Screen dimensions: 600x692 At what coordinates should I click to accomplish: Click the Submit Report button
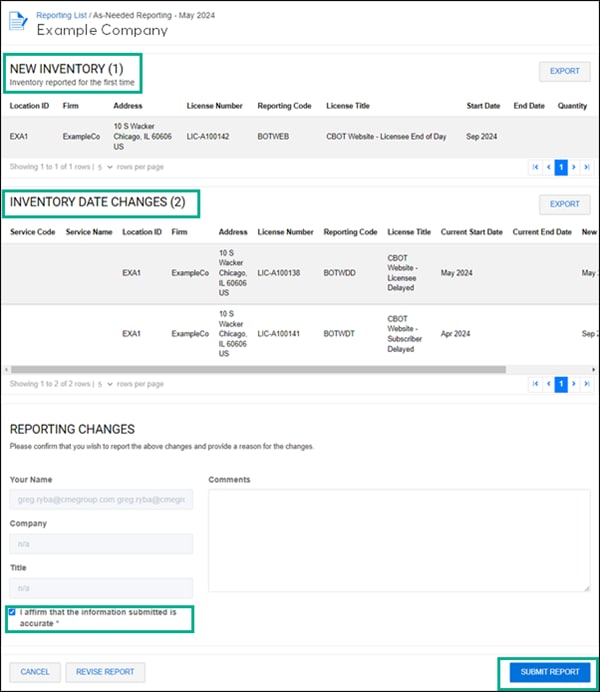[x=549, y=672]
